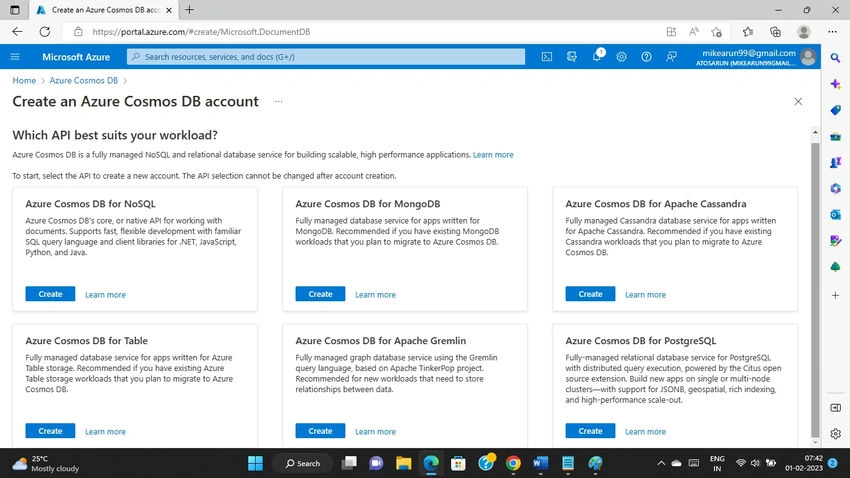
Task: Open the Azure Feedback icon
Action: point(671,56)
